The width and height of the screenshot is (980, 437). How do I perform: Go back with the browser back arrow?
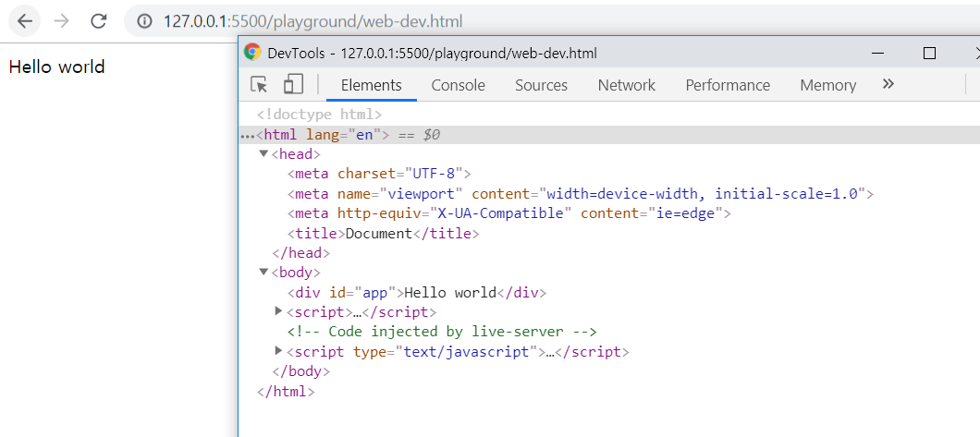[x=24, y=21]
